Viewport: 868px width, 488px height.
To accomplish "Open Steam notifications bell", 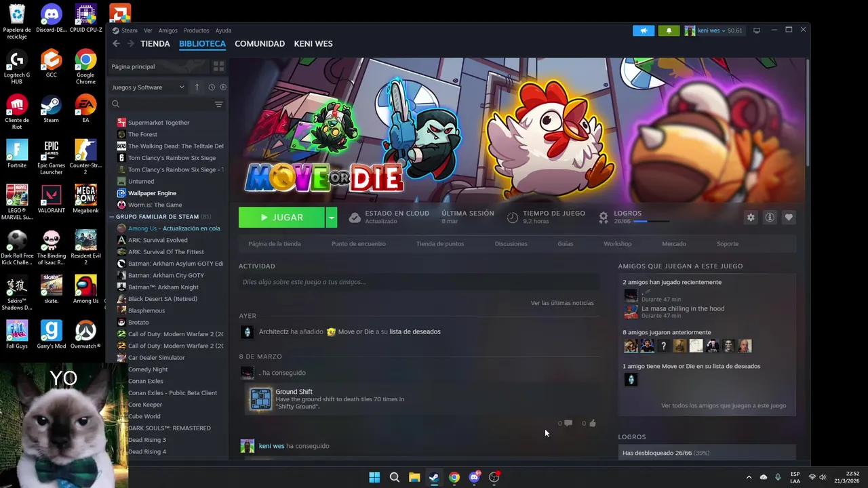I will tap(669, 30).
